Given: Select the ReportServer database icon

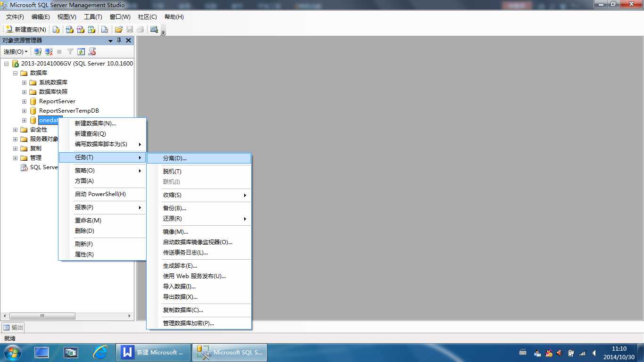Looking at the screenshot, I should pyautogui.click(x=33, y=101).
